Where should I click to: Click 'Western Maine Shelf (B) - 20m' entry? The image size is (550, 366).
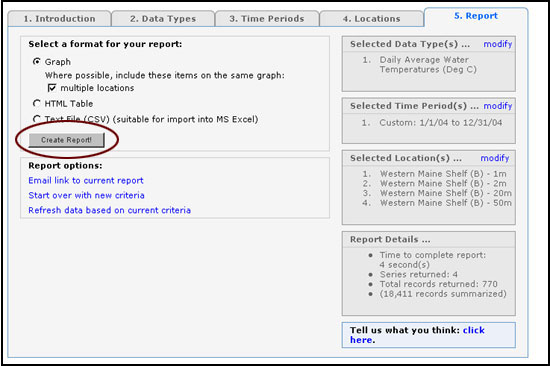(x=446, y=193)
